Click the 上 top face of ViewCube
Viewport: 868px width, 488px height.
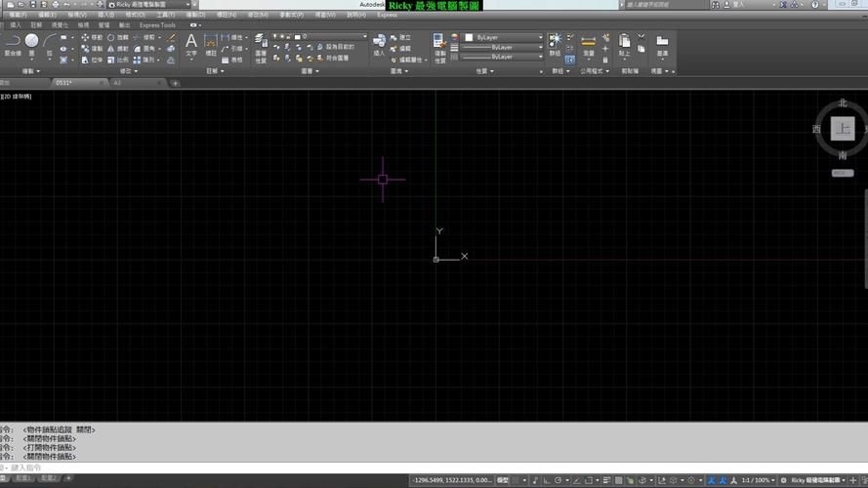click(842, 129)
